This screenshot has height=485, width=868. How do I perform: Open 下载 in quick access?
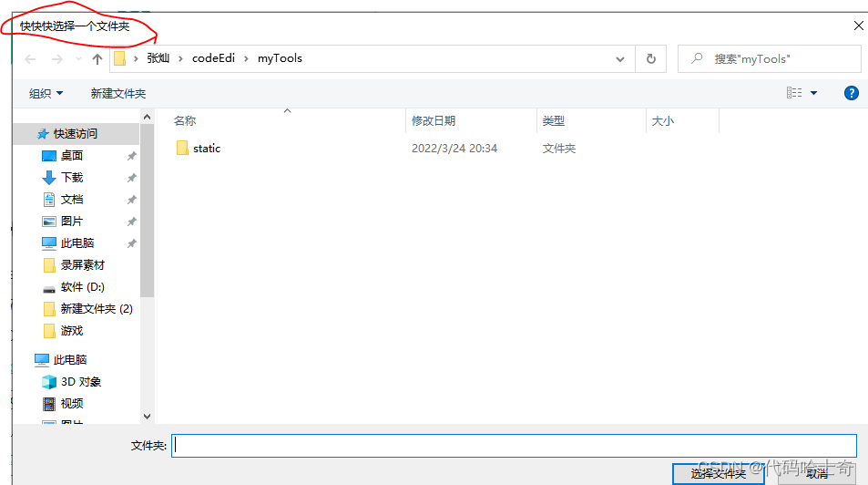tap(72, 178)
